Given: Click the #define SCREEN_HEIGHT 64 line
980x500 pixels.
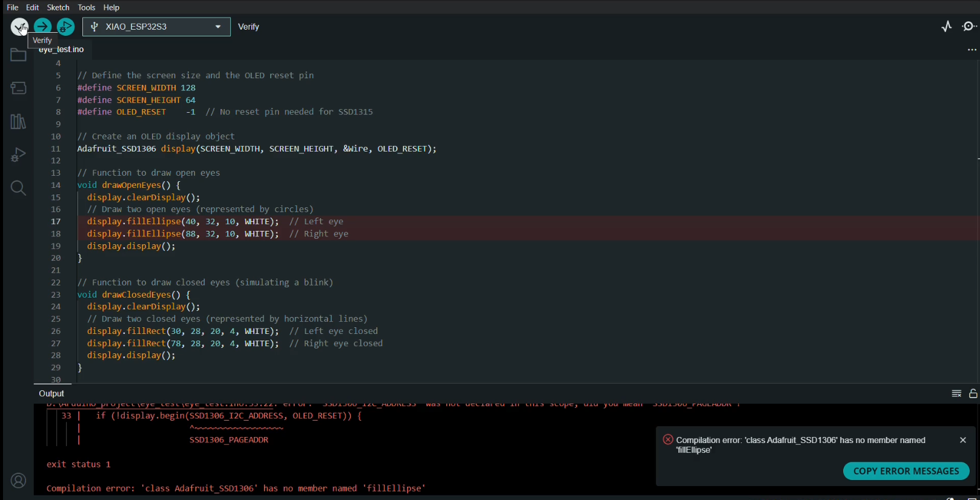Looking at the screenshot, I should [136, 100].
